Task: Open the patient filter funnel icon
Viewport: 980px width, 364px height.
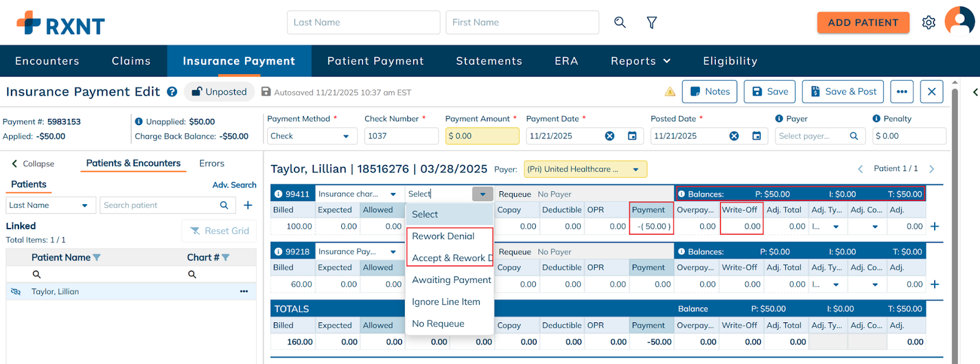Action: click(652, 23)
